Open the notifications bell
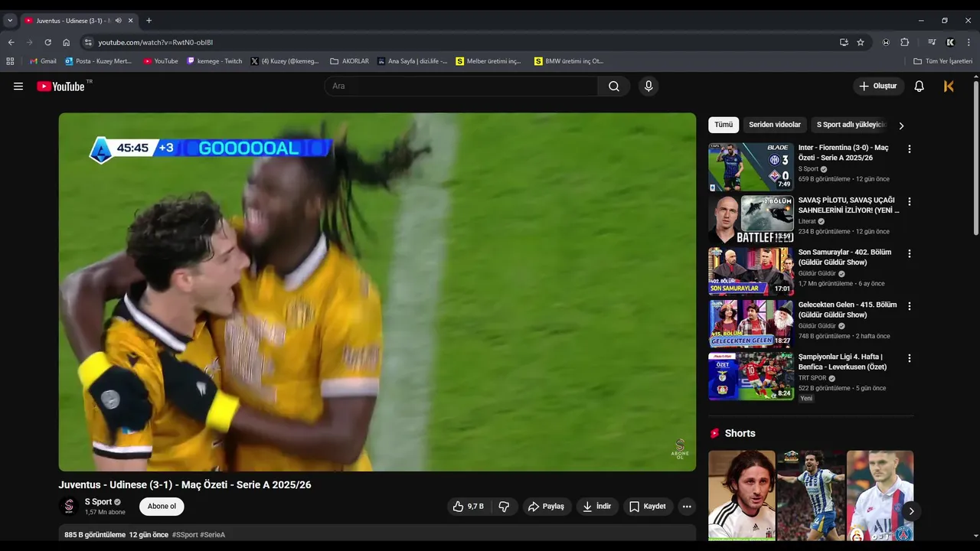Image resolution: width=980 pixels, height=551 pixels. coord(919,86)
